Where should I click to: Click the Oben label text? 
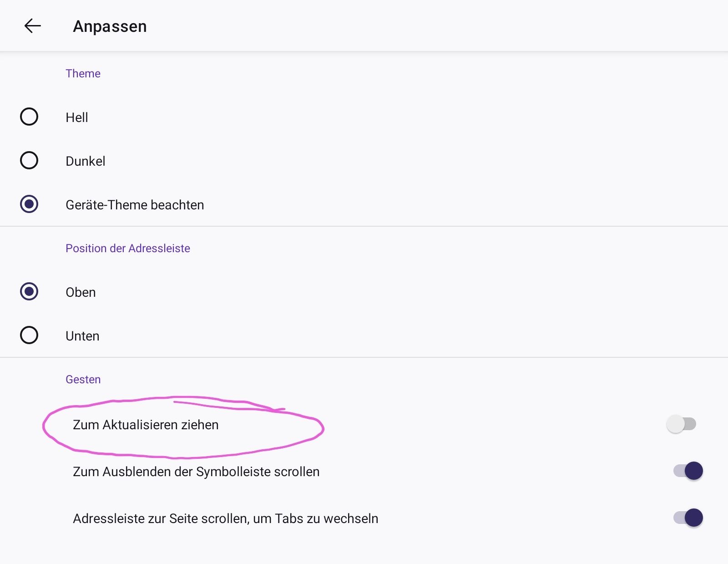81,292
